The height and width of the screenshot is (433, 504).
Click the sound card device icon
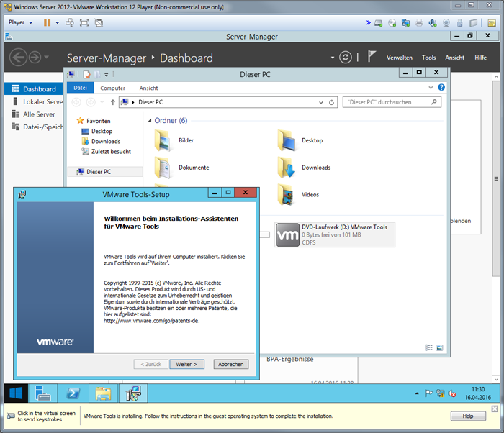click(x=433, y=23)
